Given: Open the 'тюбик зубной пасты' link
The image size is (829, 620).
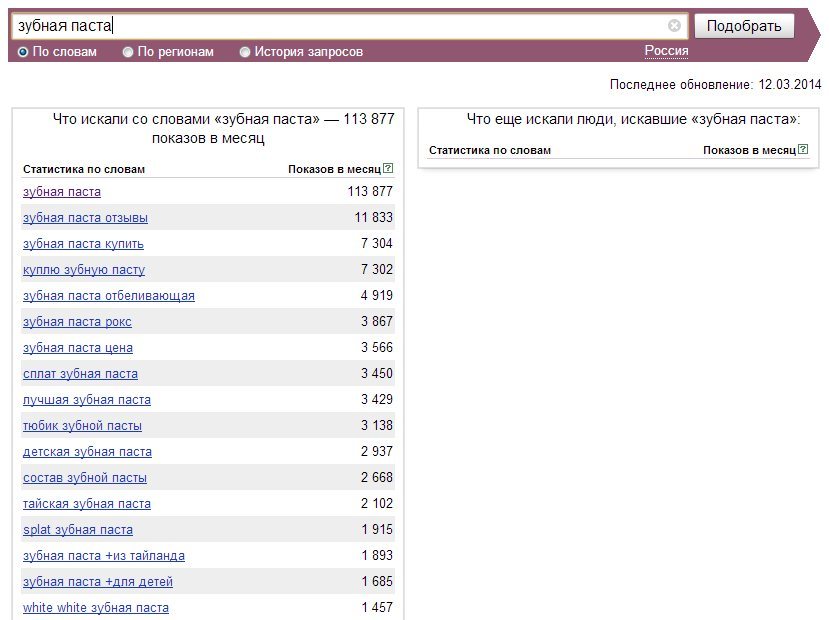Looking at the screenshot, I should pyautogui.click(x=82, y=425).
